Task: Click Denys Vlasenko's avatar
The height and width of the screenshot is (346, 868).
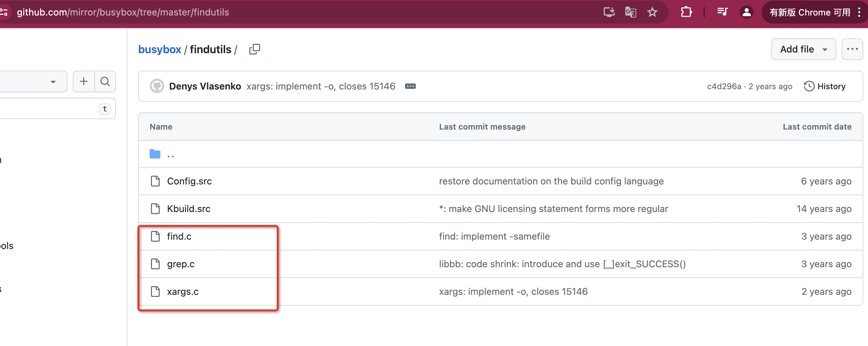Action: coord(157,86)
